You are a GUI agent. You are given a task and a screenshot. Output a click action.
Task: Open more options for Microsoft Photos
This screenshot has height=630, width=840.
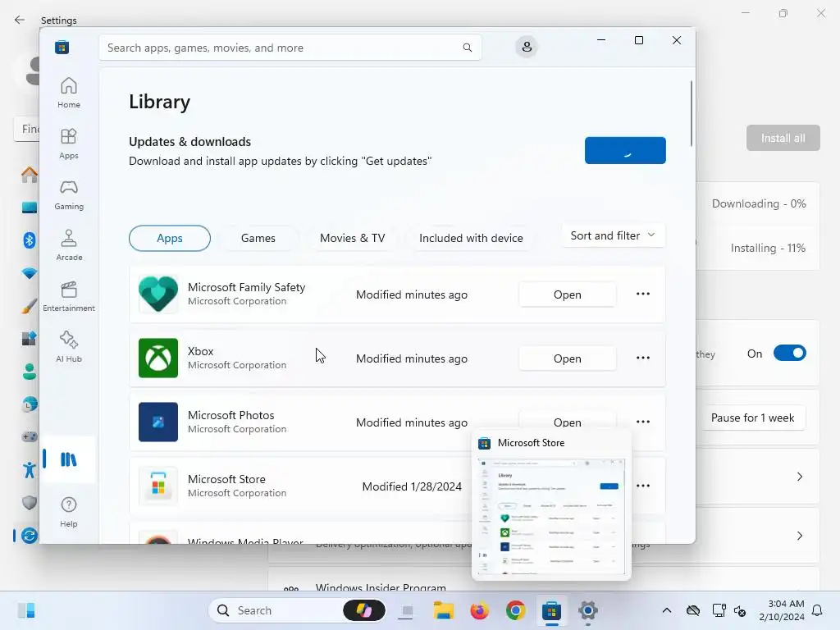pos(643,422)
